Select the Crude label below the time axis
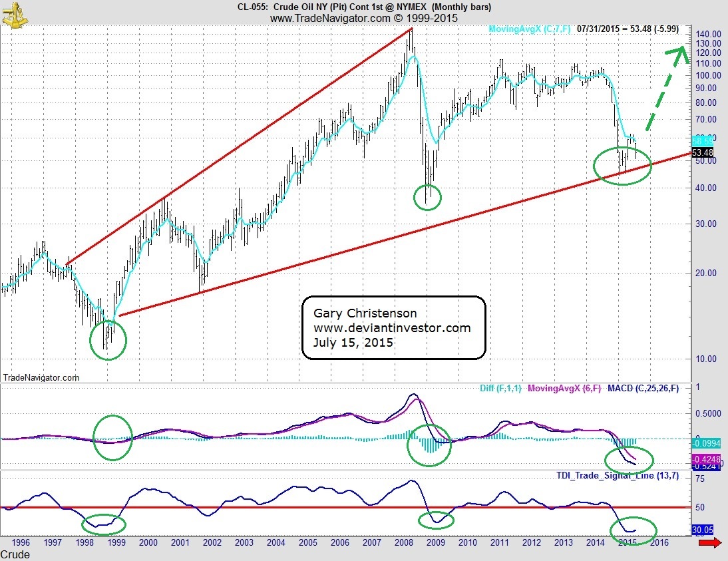 click(x=15, y=554)
